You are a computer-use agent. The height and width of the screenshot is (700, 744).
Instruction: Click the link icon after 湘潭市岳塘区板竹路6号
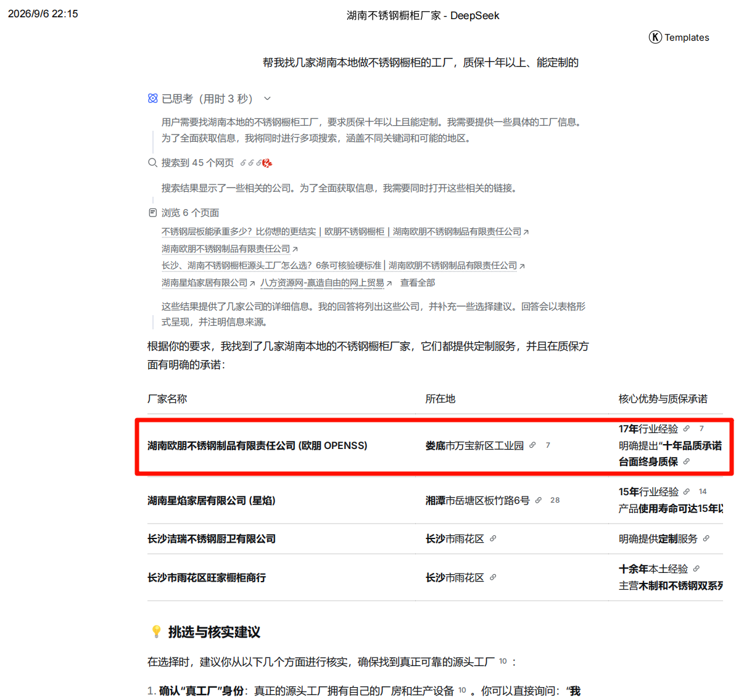point(539,500)
